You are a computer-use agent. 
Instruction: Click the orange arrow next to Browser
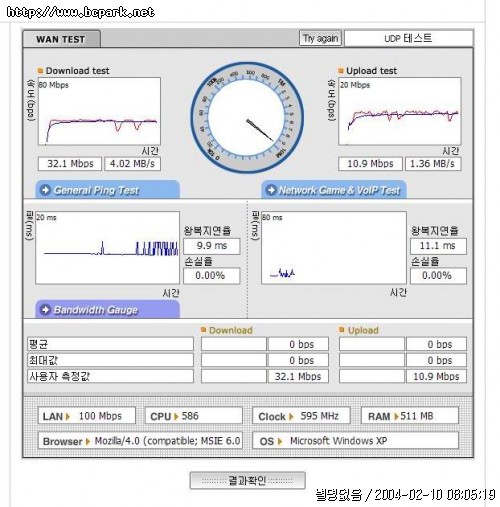(88, 441)
